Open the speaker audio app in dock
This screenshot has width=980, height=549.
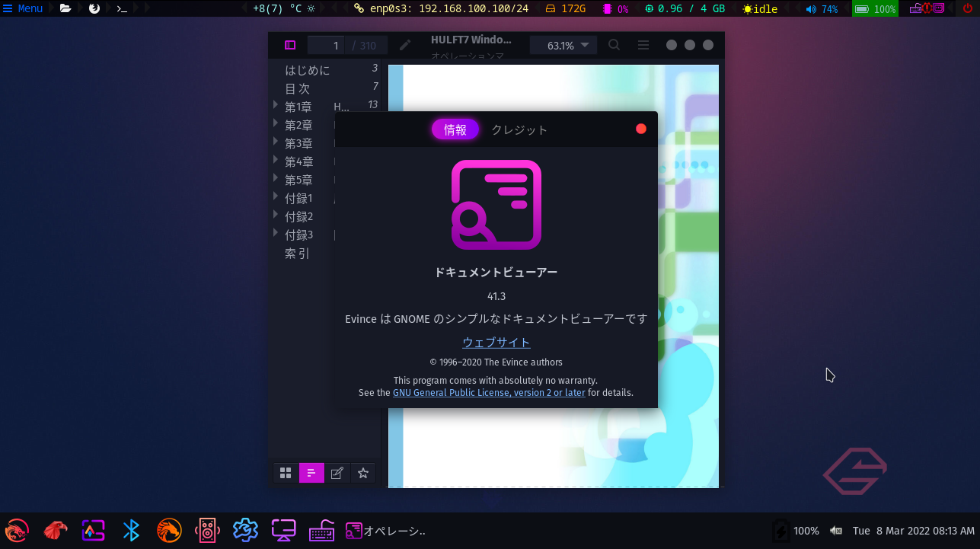[207, 530]
